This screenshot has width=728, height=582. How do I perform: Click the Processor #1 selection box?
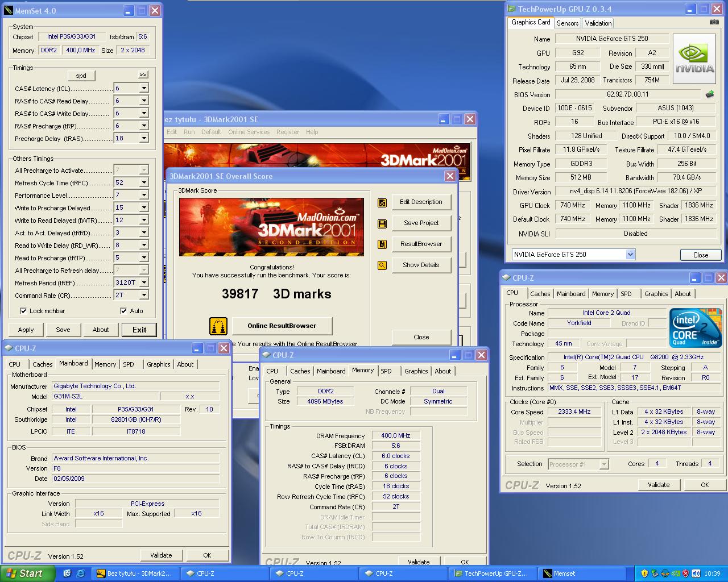(x=578, y=464)
